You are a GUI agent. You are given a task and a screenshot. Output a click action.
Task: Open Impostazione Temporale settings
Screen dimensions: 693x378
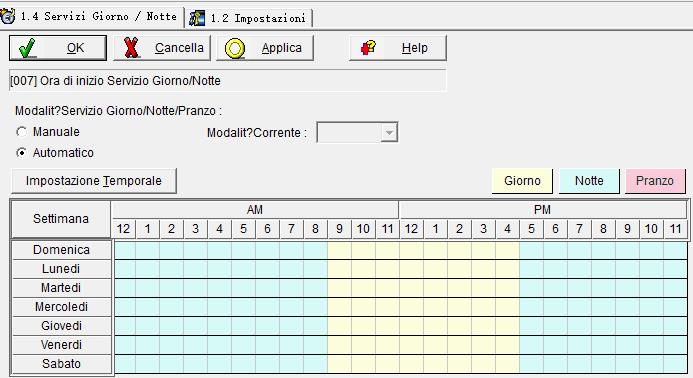click(94, 181)
